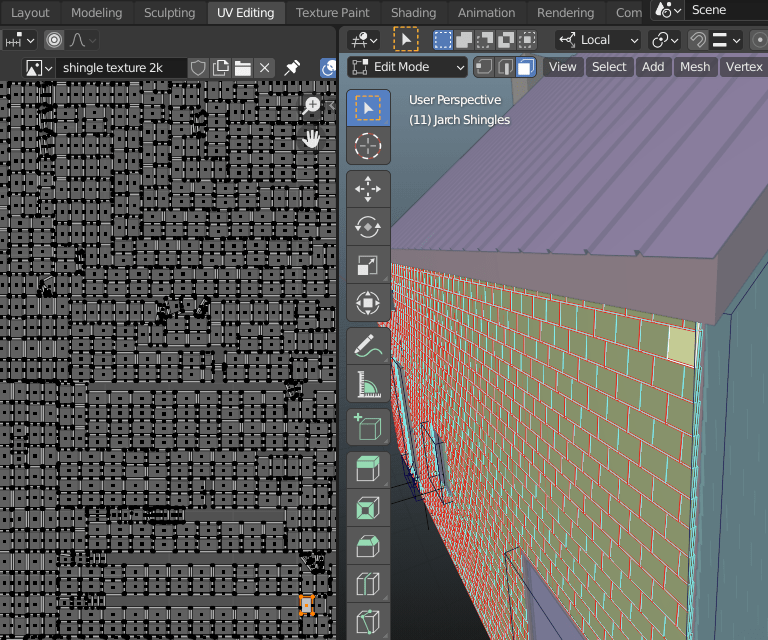Open the scene browse dropdown
Image resolution: width=768 pixels, height=640 pixels.
coord(668,10)
